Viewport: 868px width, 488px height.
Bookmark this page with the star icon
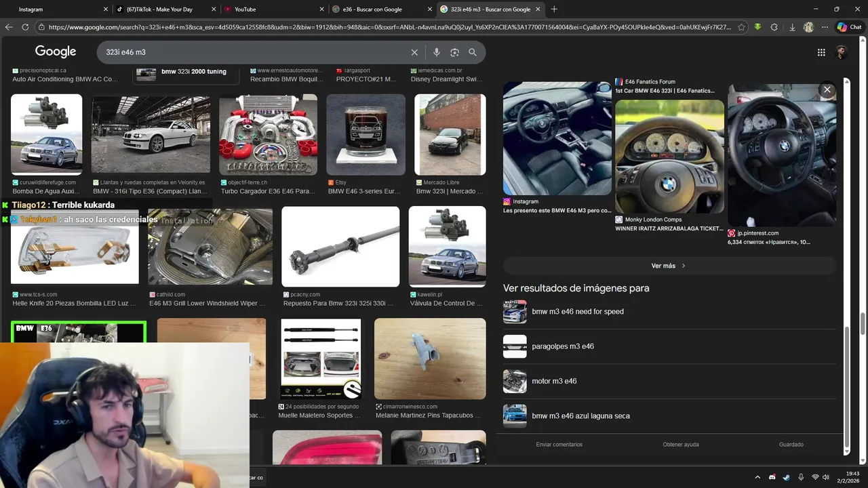[741, 27]
